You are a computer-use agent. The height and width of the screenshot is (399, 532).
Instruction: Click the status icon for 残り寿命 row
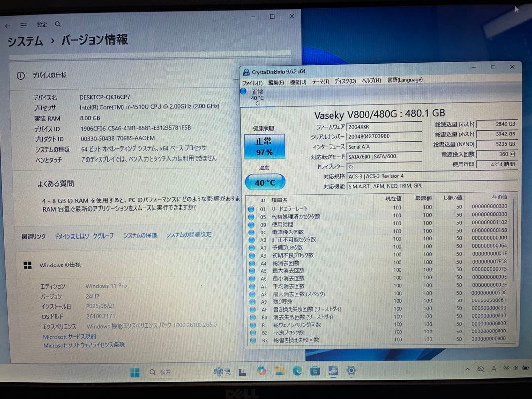point(252,301)
